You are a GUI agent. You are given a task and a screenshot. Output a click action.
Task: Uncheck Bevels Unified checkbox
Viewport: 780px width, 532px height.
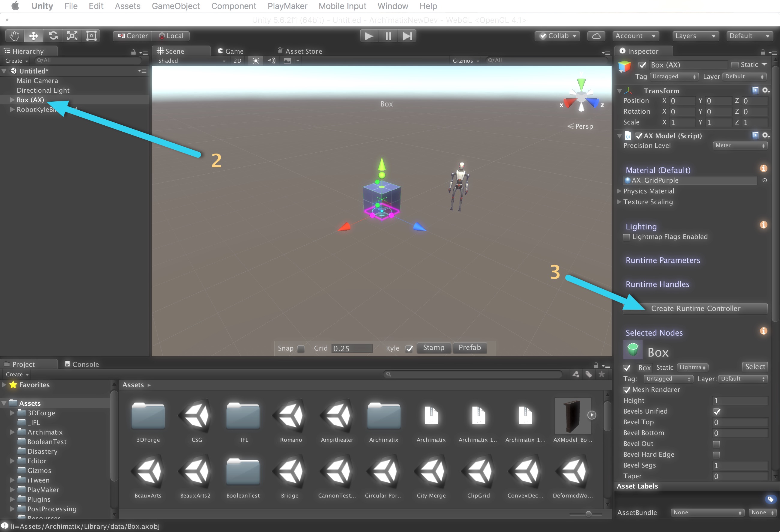tap(717, 411)
